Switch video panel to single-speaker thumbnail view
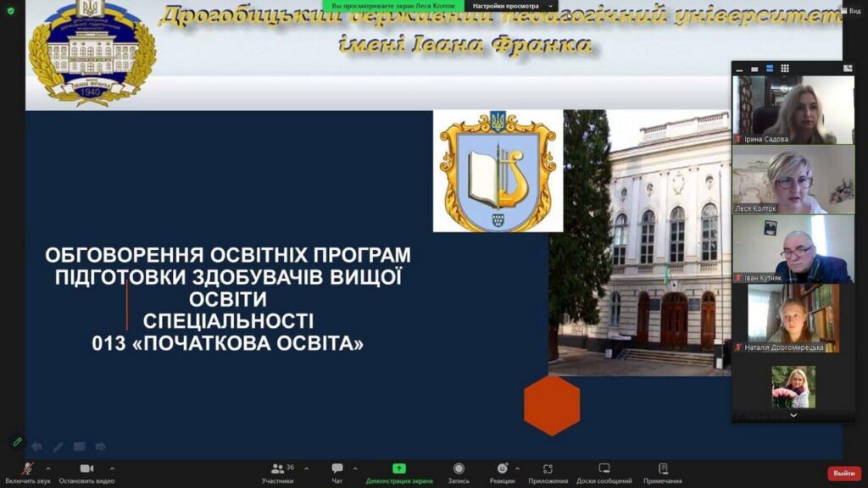 (754, 69)
